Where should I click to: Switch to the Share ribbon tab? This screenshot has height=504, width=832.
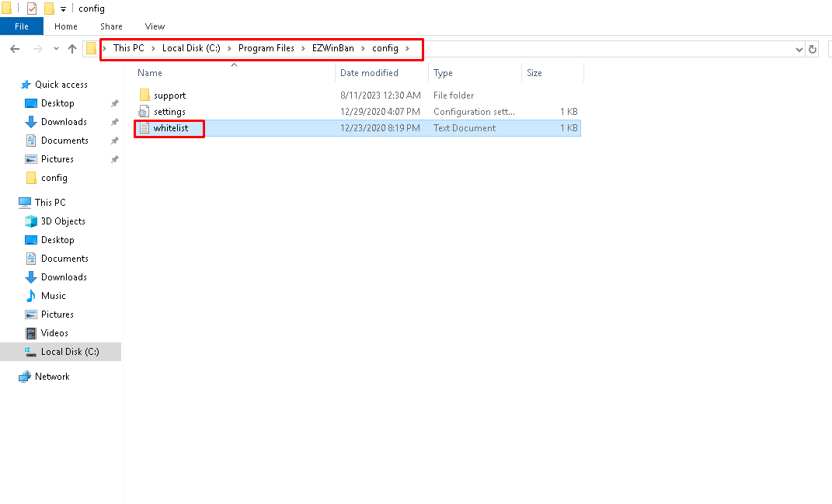point(111,26)
